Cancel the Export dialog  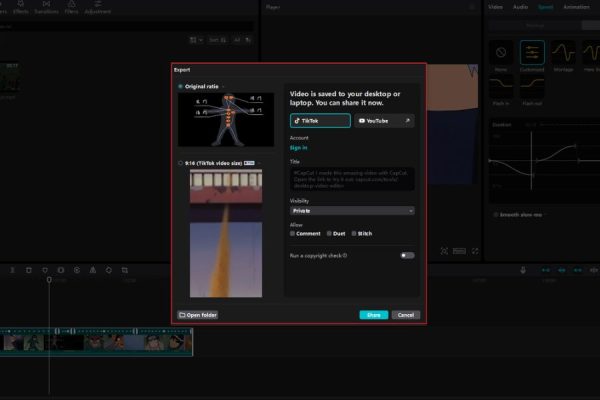[405, 315]
